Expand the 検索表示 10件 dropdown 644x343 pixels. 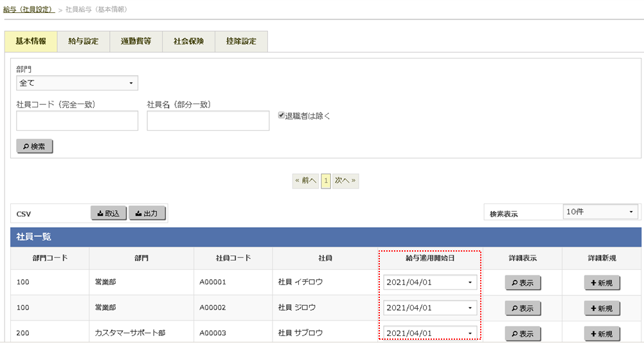pyautogui.click(x=600, y=212)
